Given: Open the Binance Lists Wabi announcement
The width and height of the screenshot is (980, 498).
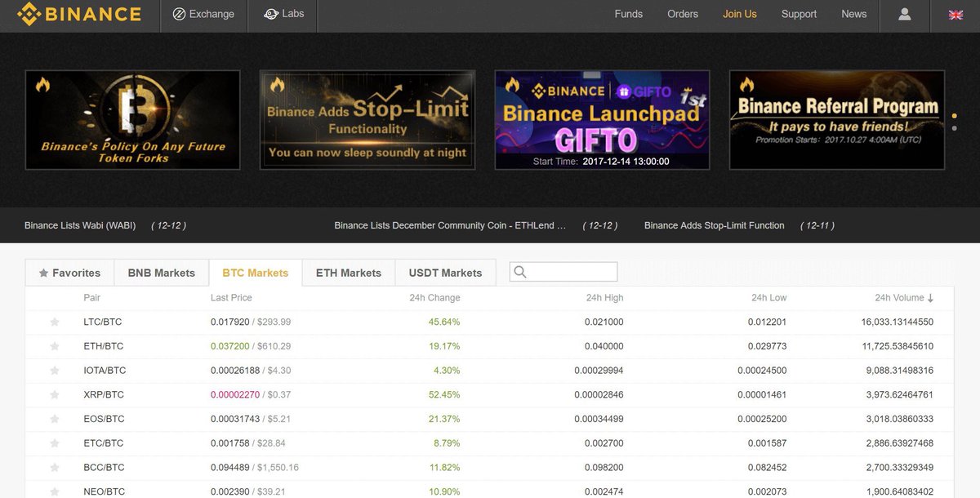Looking at the screenshot, I should click(x=80, y=225).
